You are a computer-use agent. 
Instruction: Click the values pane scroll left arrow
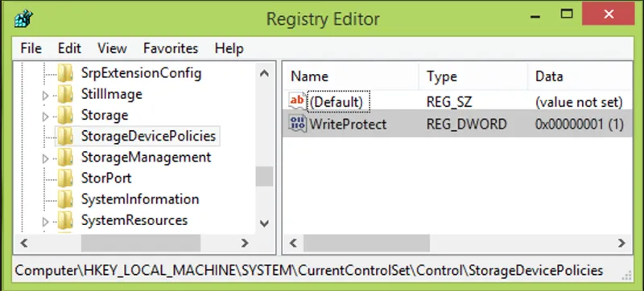click(293, 243)
